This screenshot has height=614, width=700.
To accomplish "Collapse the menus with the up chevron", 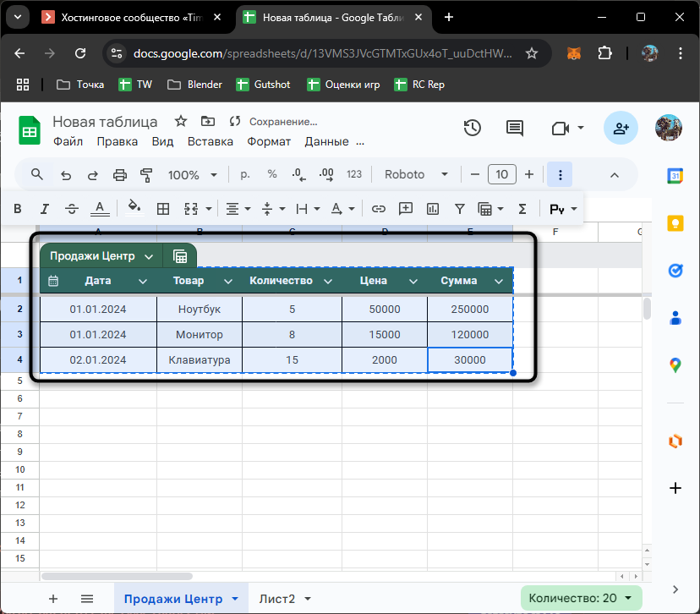I will 615,175.
